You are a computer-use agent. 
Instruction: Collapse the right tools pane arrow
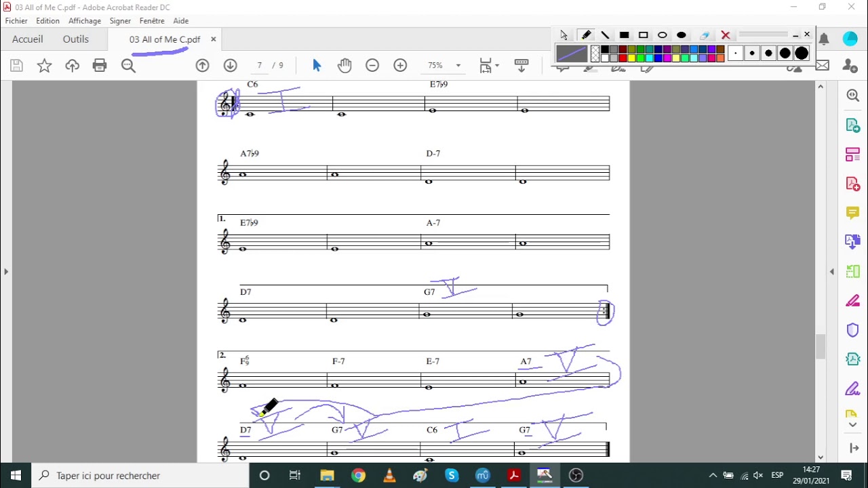pos(832,272)
